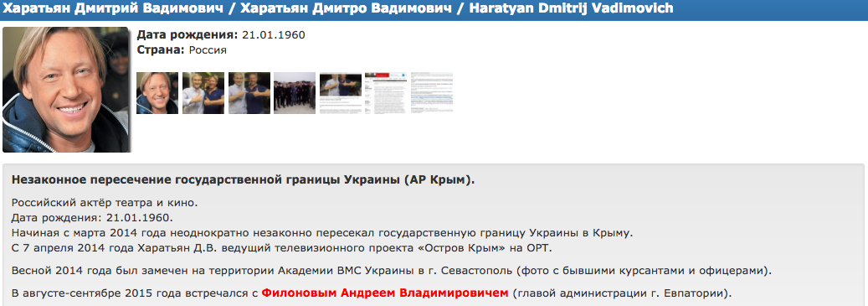Viewport: 868px width, 306px height.
Task: Click the bold heading 'Незаконное пересечение государственной границы Украины'
Action: tap(243, 181)
